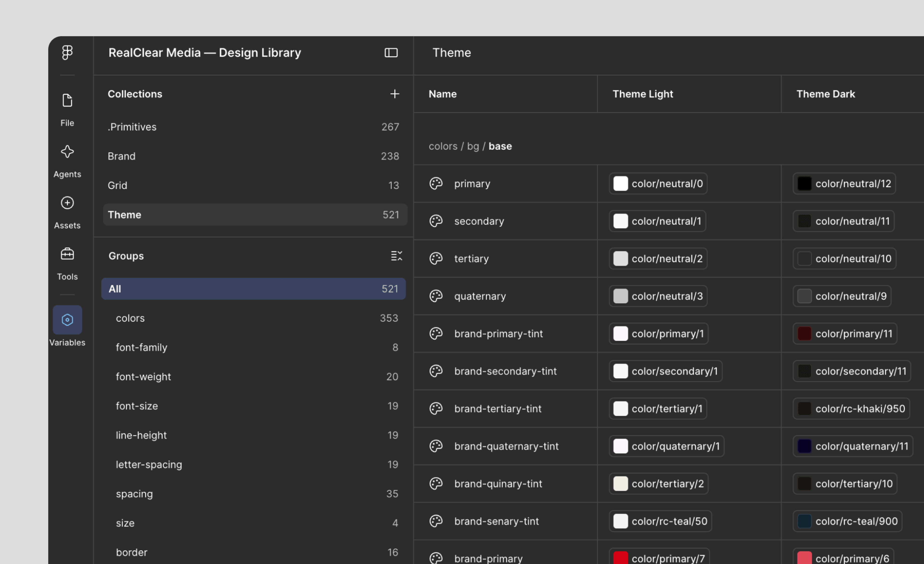The height and width of the screenshot is (564, 924).
Task: Click palette icon of primary variable
Action: click(x=436, y=183)
